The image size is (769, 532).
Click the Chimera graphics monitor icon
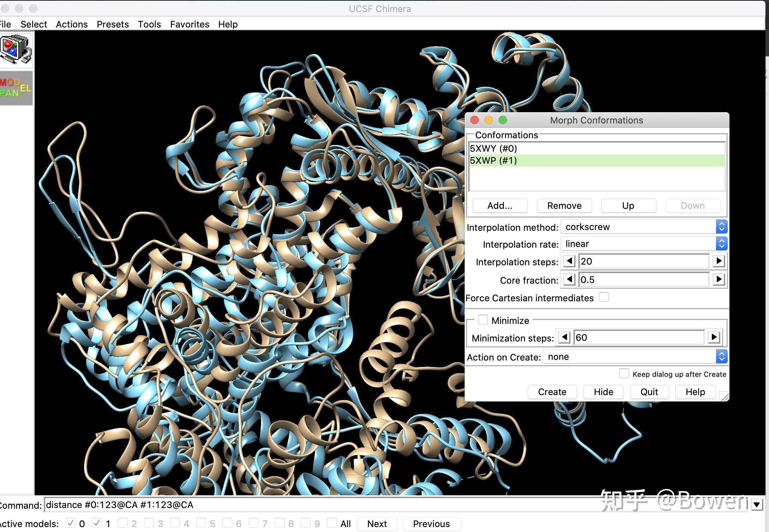16,49
